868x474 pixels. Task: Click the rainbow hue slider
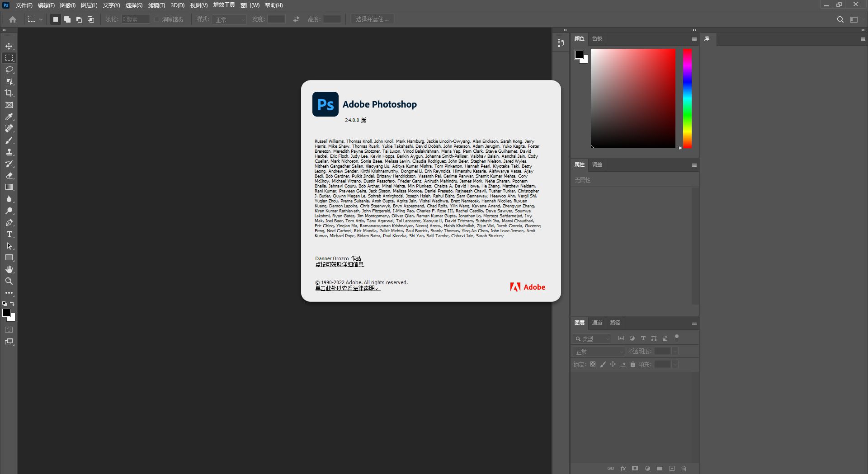(687, 99)
